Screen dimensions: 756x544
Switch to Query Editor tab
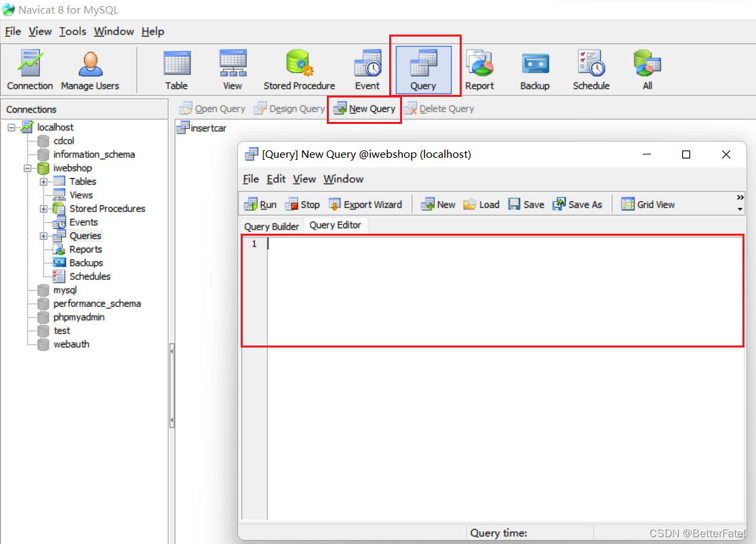(x=335, y=225)
